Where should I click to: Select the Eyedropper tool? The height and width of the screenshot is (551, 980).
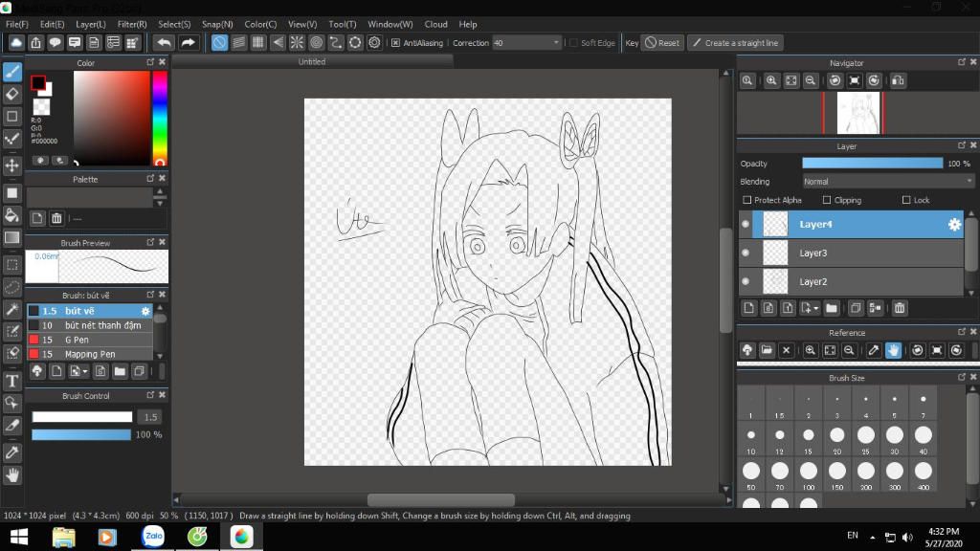coord(11,452)
